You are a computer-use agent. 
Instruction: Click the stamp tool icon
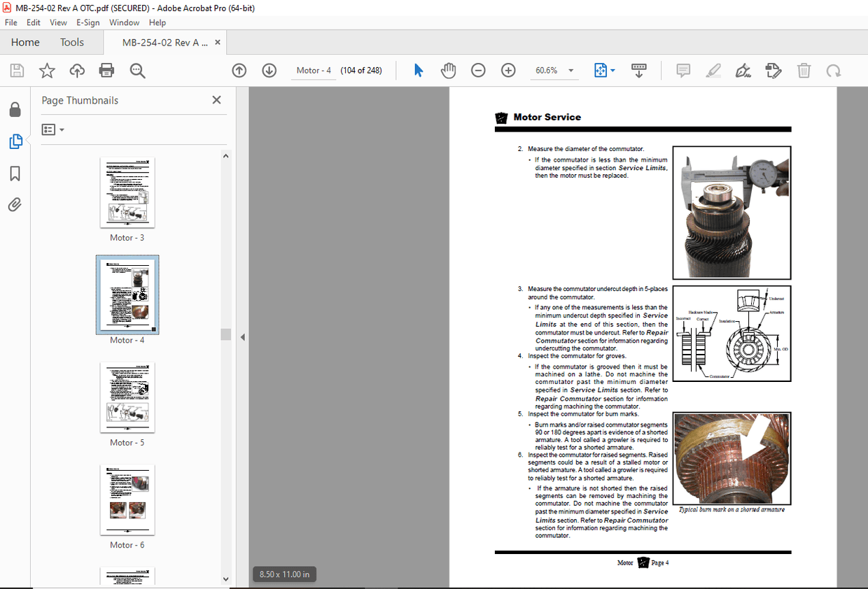773,71
